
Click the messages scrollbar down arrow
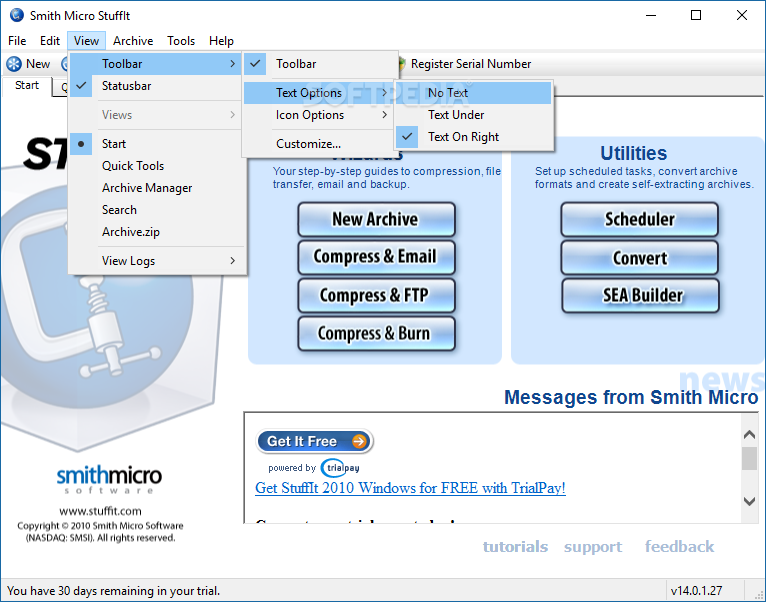[x=749, y=501]
